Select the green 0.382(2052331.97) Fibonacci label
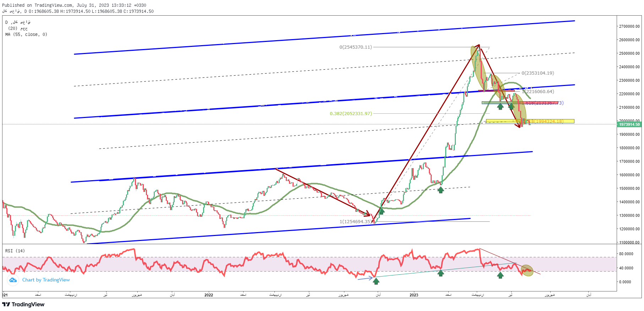The image size is (644, 311). click(351, 114)
